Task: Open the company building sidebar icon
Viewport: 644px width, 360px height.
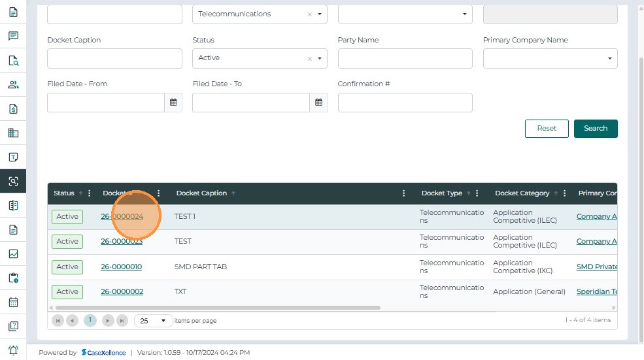Action: coord(13,133)
